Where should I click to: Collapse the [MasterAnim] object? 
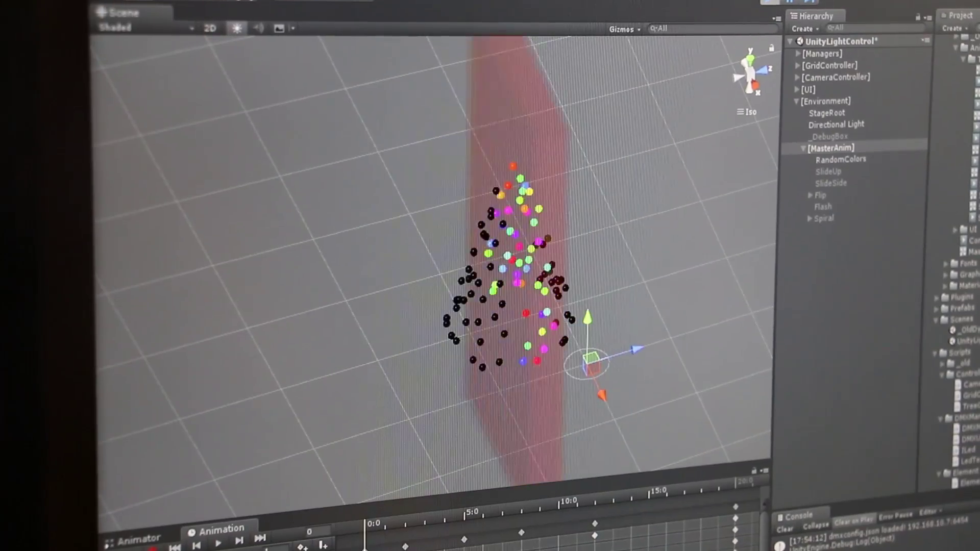803,148
